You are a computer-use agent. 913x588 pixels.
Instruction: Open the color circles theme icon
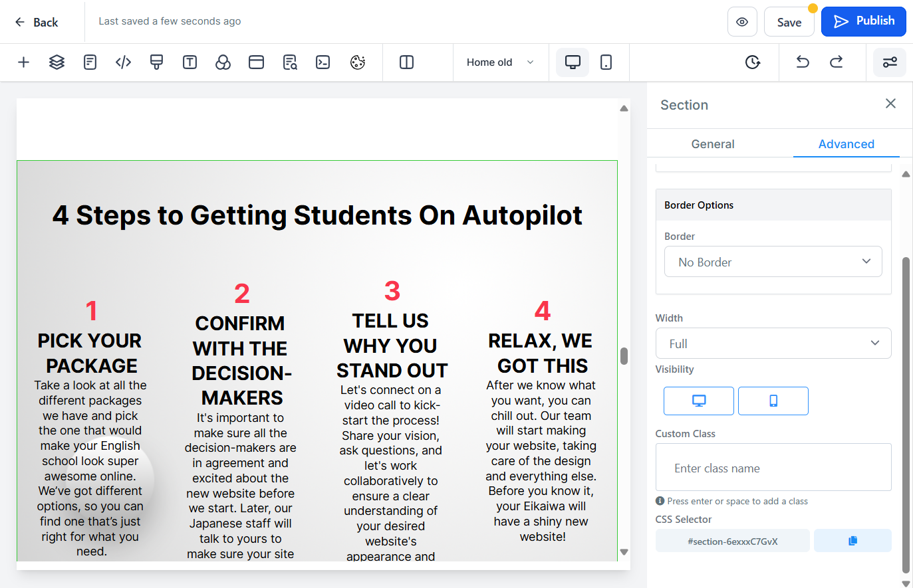pos(223,62)
